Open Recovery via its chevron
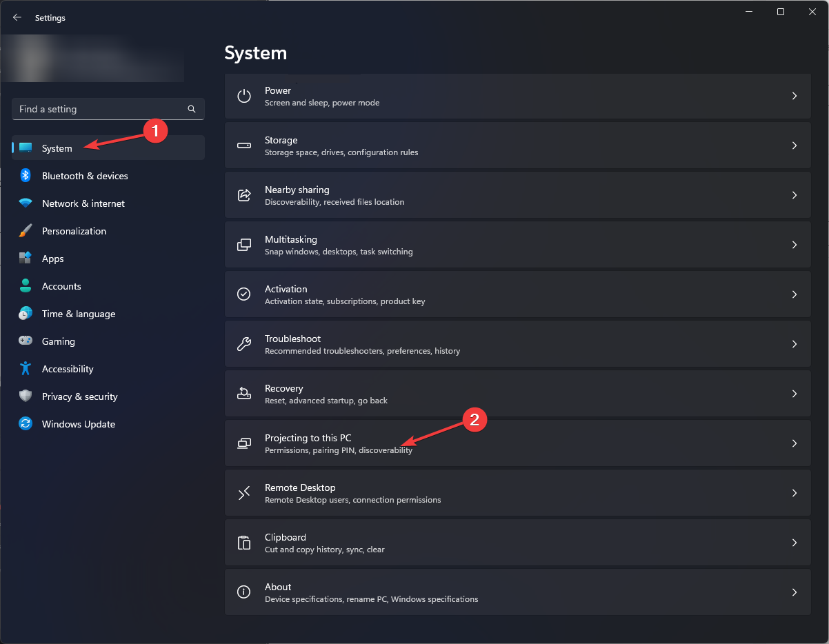829x644 pixels. 795,394
